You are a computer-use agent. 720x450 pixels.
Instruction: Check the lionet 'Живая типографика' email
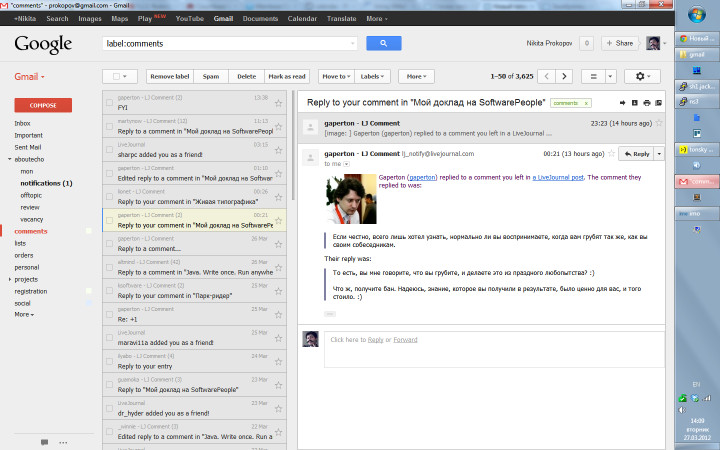click(109, 197)
